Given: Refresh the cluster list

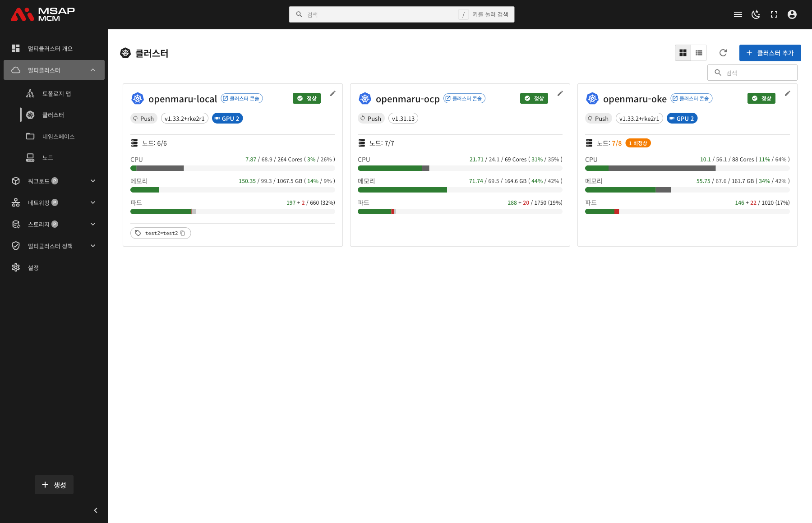Looking at the screenshot, I should click(723, 53).
